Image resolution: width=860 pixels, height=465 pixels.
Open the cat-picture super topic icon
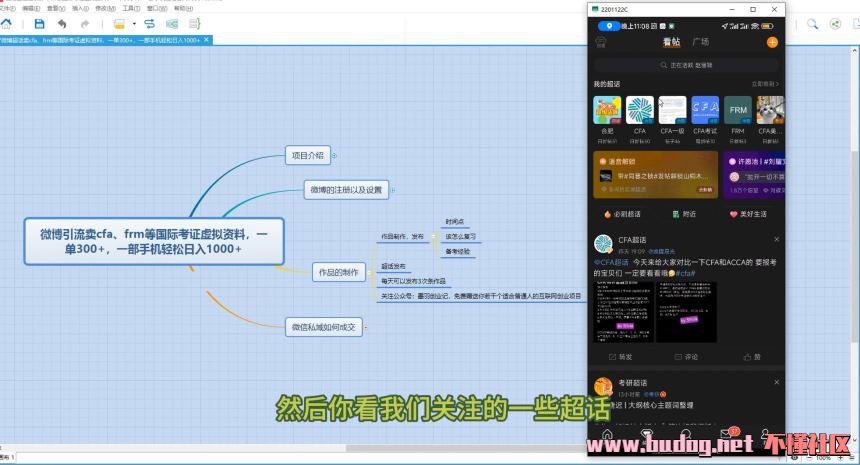tap(771, 110)
